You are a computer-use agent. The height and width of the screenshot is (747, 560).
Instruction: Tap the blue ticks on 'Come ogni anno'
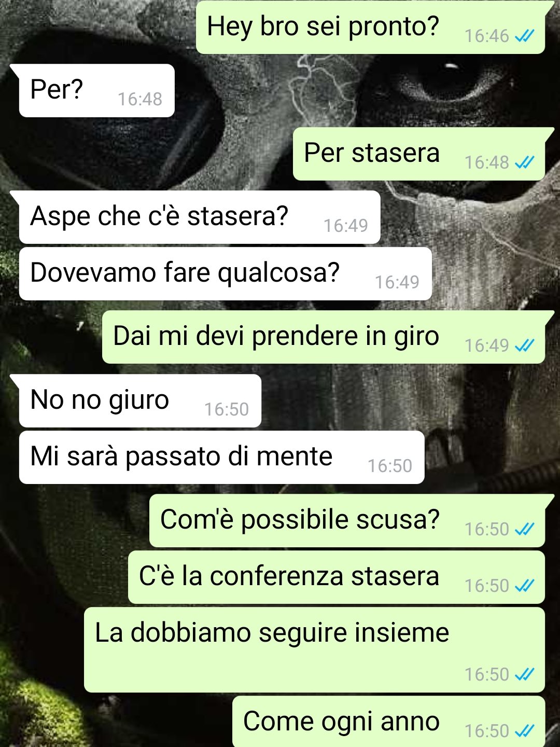(x=524, y=731)
